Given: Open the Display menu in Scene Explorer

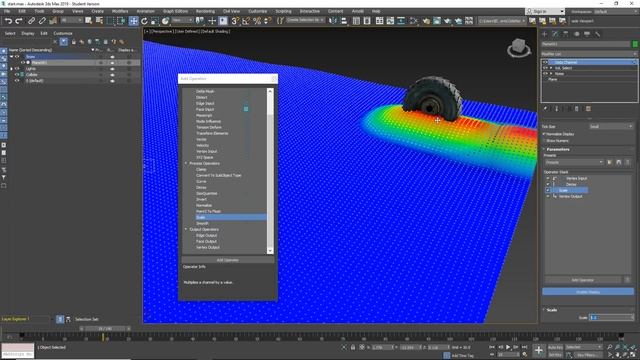Looking at the screenshot, I should click(28, 33).
